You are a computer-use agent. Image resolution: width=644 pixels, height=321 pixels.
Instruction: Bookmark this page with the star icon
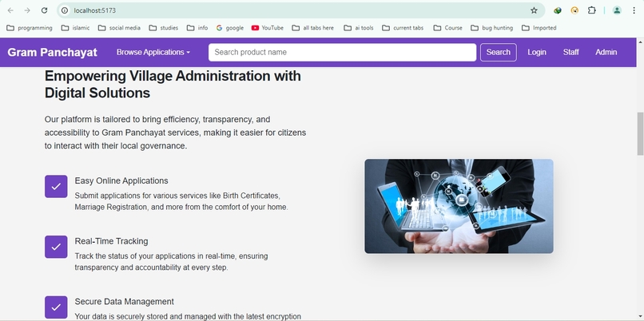(x=534, y=10)
